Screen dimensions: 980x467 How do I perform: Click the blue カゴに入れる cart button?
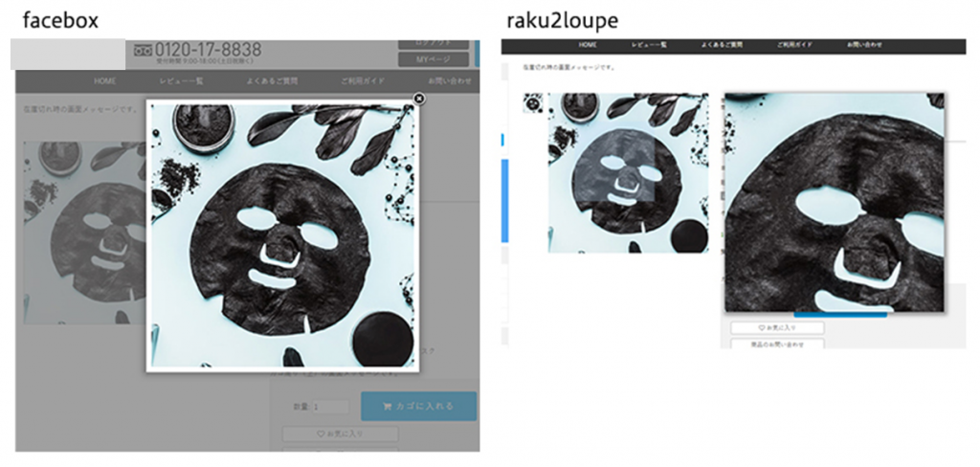click(419, 407)
